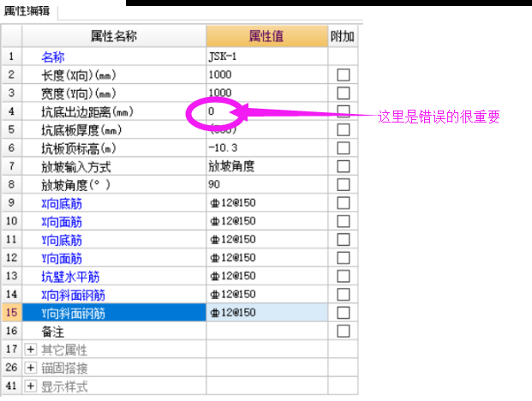
Task: Edit the X向斜面钢筋 rebar value
Action: [x=266, y=295]
